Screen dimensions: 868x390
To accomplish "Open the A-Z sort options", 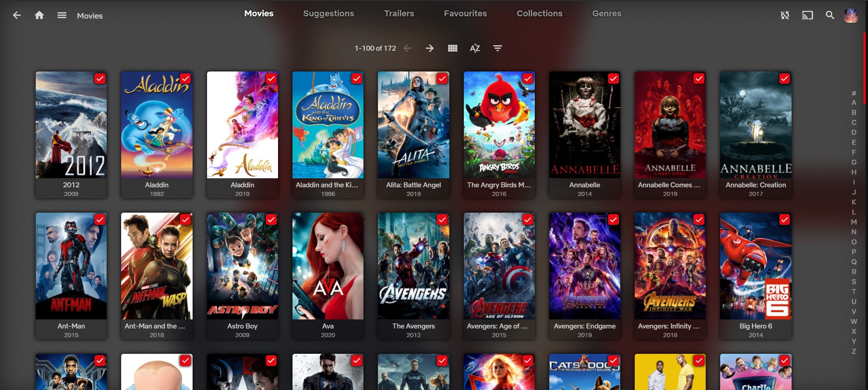I will coord(475,48).
